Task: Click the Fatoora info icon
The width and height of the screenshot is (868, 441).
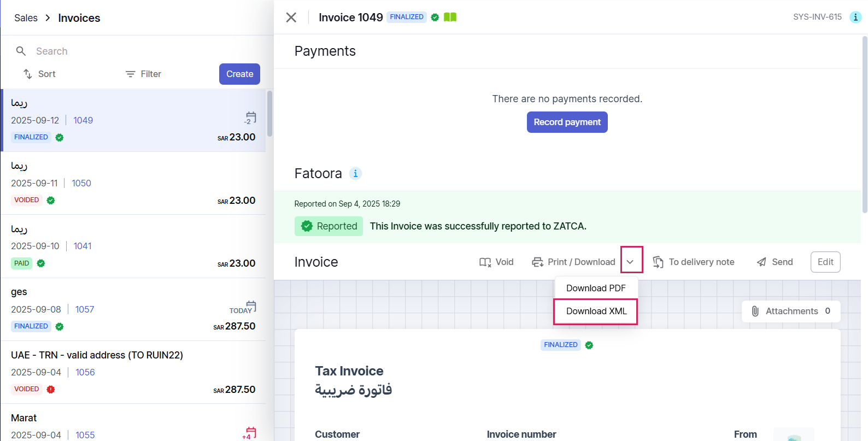Action: coord(355,174)
